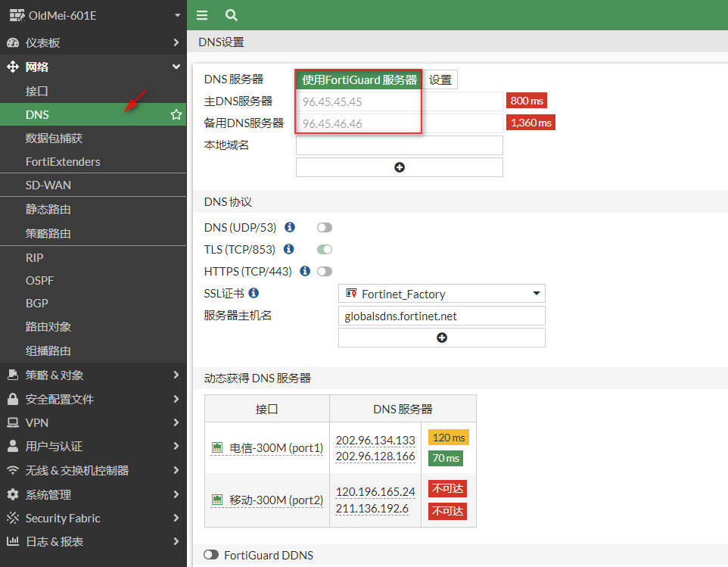Click info icon next to TLS (TCP/853)
728x567 pixels.
coord(289,249)
